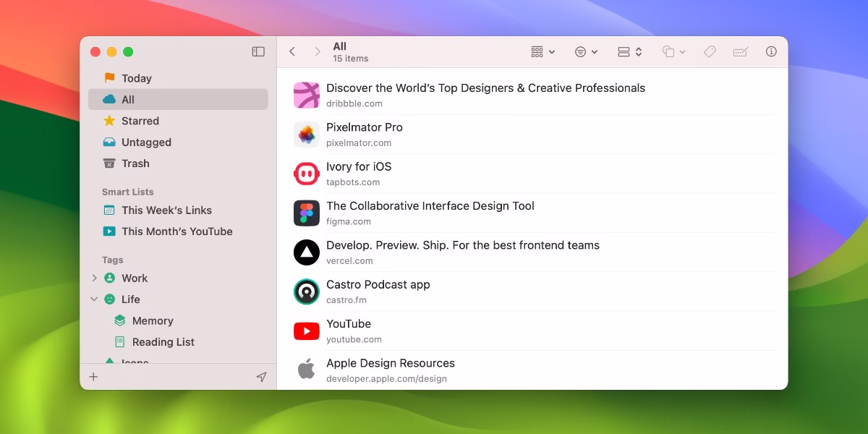Select Today in the sidebar
Screen dimensions: 868x434
(x=178, y=78)
